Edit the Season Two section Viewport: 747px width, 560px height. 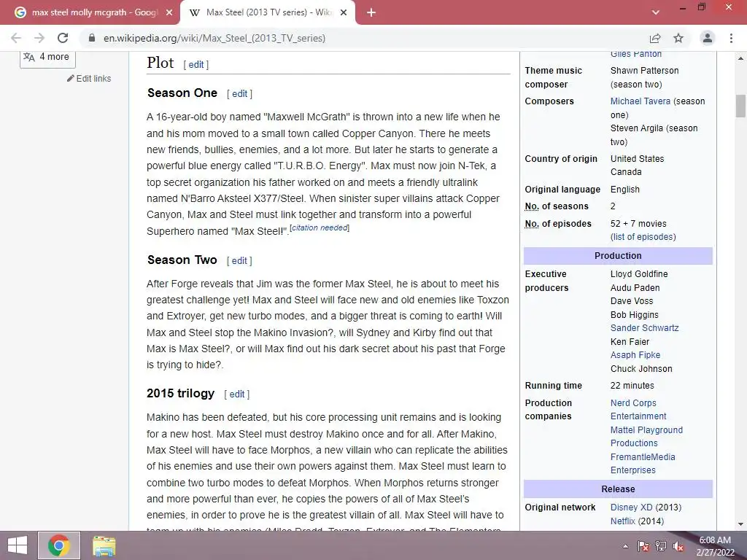pos(239,261)
